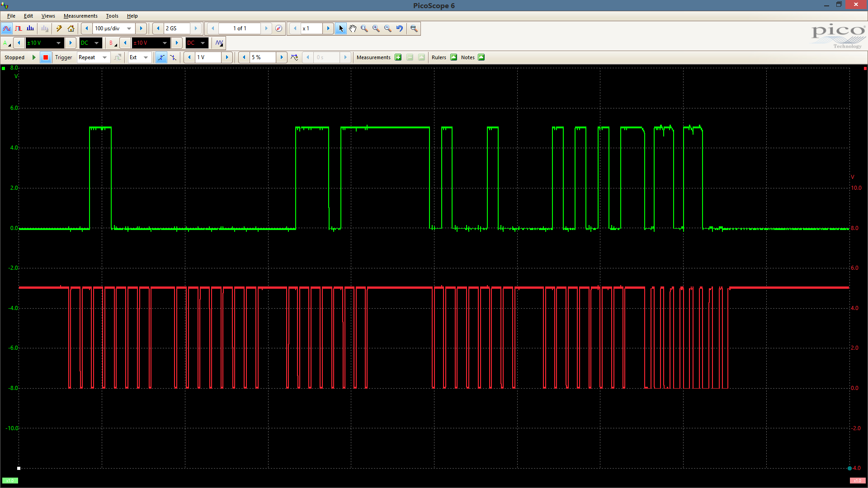Expand the 100 µs/div timebase dropdown
Viewport: 868px width, 488px height.
[x=129, y=28]
